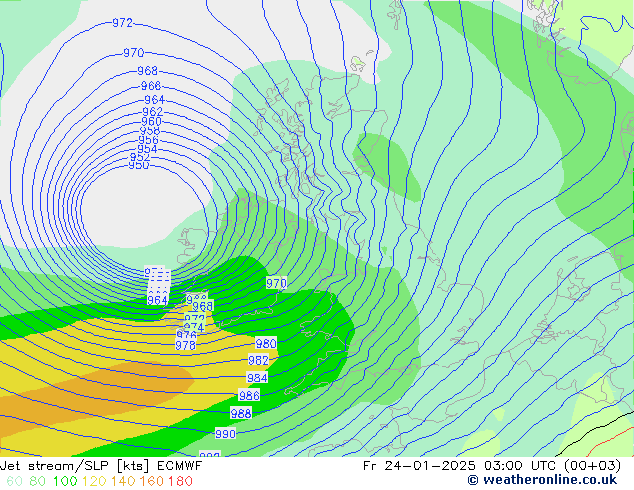Click the 100 kts legend value
The height and width of the screenshot is (490, 634).
coord(65,481)
